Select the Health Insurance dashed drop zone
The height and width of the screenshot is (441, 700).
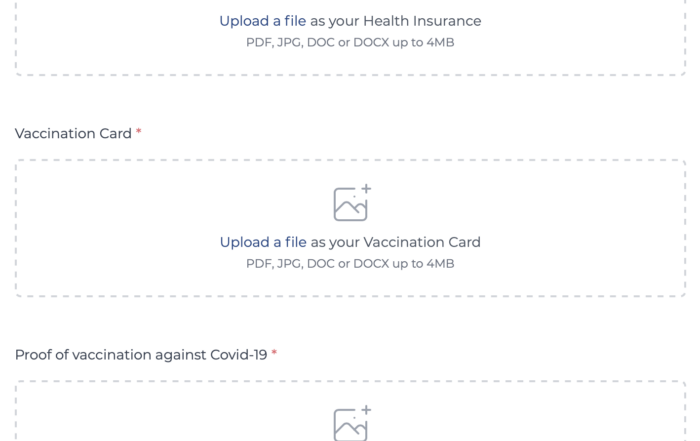point(350,38)
